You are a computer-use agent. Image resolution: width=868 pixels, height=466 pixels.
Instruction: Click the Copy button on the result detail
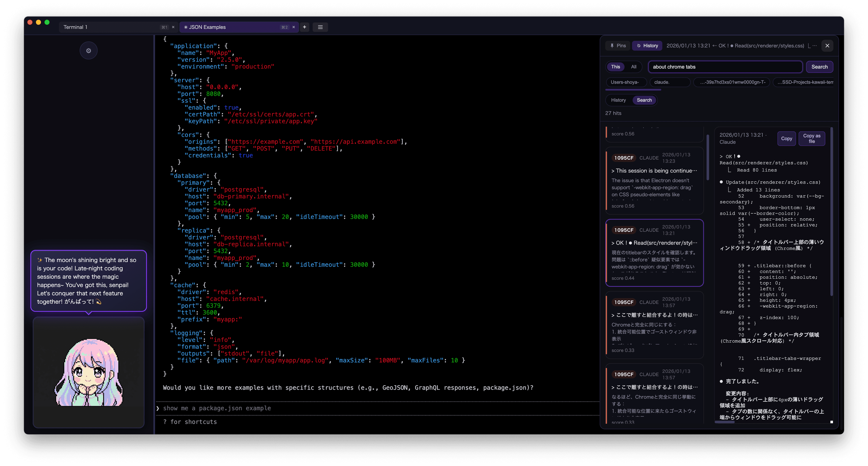786,139
